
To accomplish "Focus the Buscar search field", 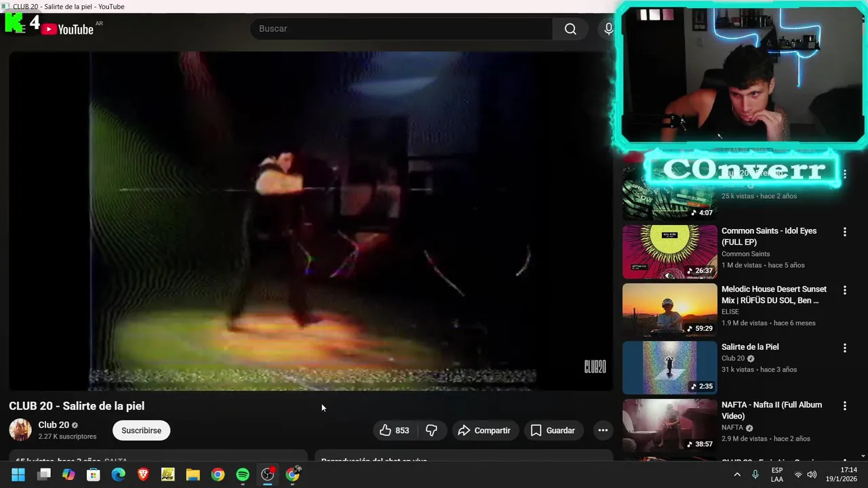I will coord(401,28).
